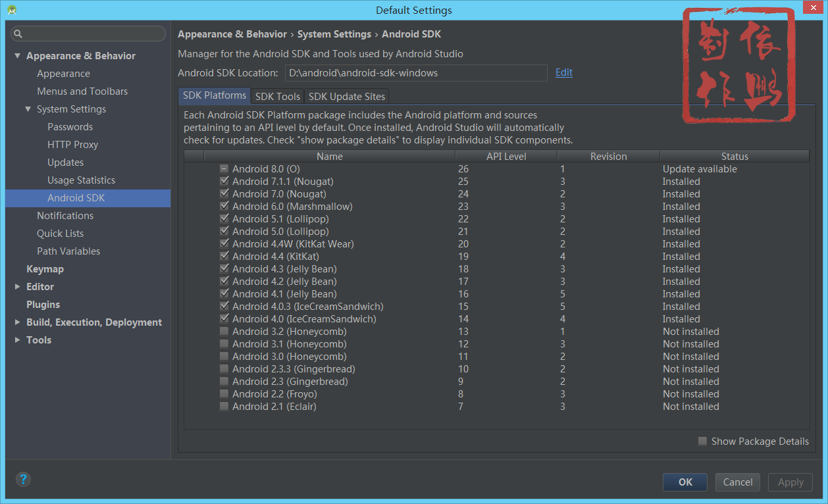Select Usage Statistics in sidebar
The image size is (828, 504).
(81, 180)
